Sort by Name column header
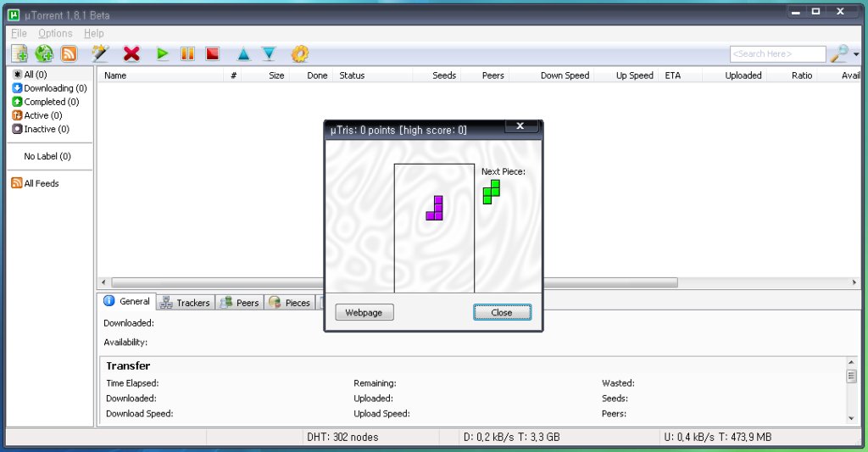This screenshot has height=452, width=868. pos(160,75)
